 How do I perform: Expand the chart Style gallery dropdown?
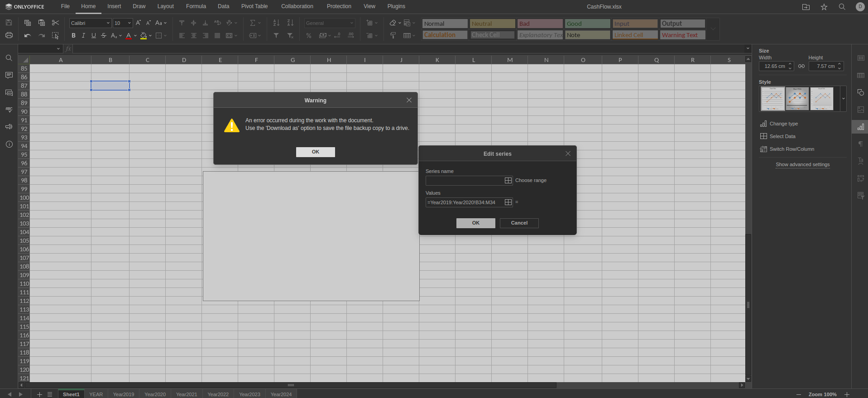click(x=843, y=99)
